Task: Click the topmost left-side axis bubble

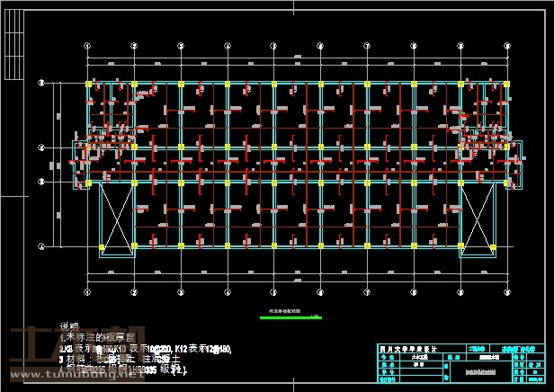Action: pyautogui.click(x=41, y=83)
